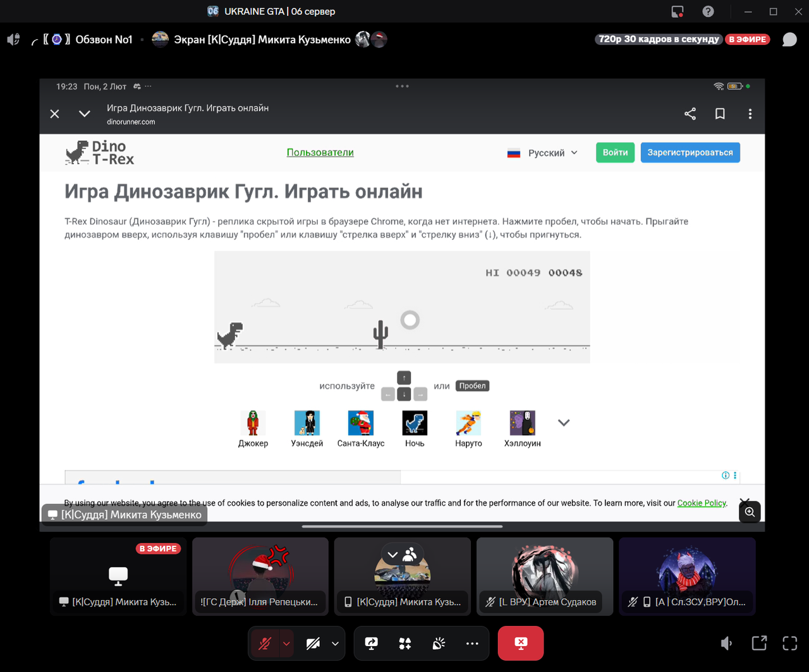Open streamed browser three-dot menu

pyautogui.click(x=750, y=114)
